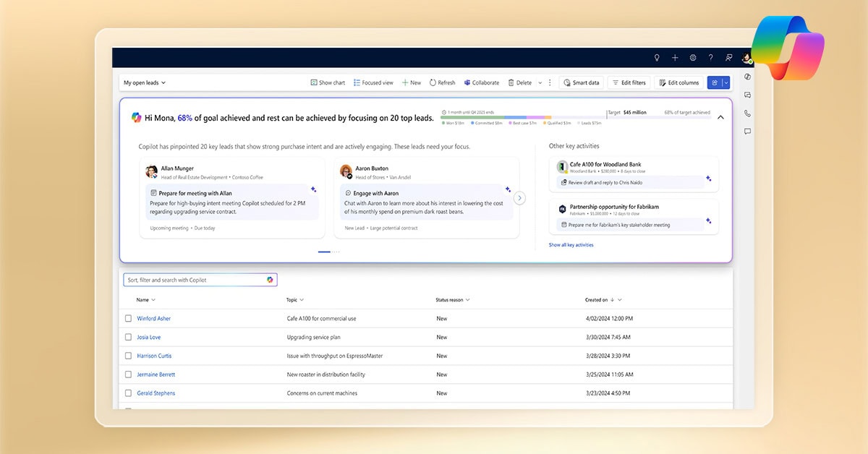The image size is (868, 454).
Task: Select the Gerald Stephens row checkbox
Action: [x=128, y=393]
